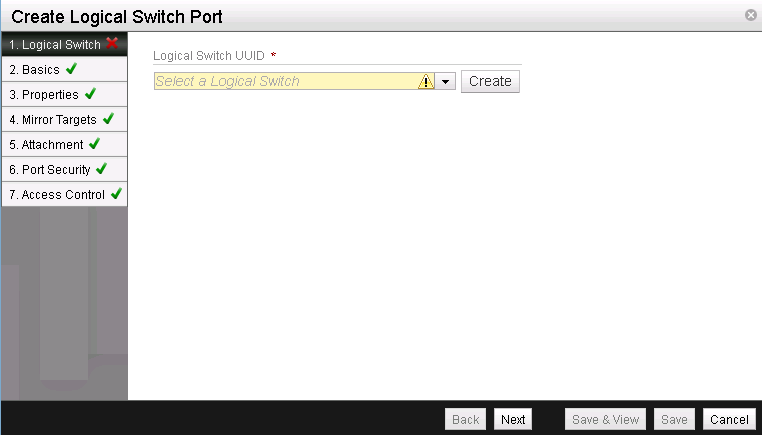The width and height of the screenshot is (762, 435).
Task: Click the green checkmark beside Basics
Action: [71, 69]
